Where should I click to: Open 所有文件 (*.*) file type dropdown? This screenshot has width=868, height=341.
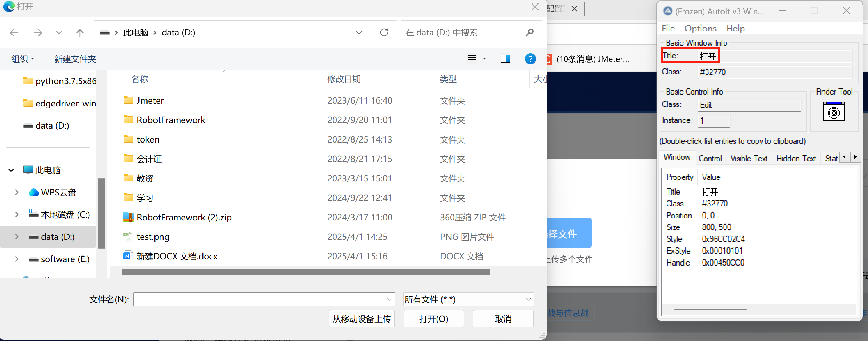click(468, 299)
